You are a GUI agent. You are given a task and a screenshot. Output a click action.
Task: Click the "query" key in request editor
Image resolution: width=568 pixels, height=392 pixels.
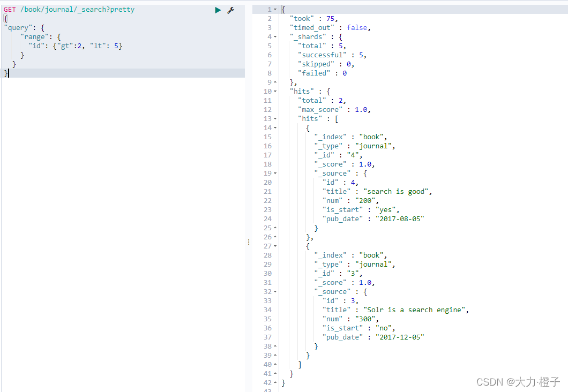[18, 28]
